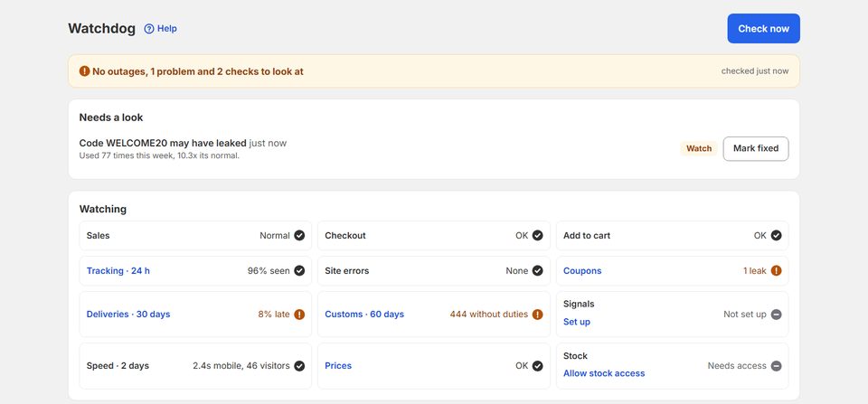
Task: Click the Watchdog page title
Action: 102,29
